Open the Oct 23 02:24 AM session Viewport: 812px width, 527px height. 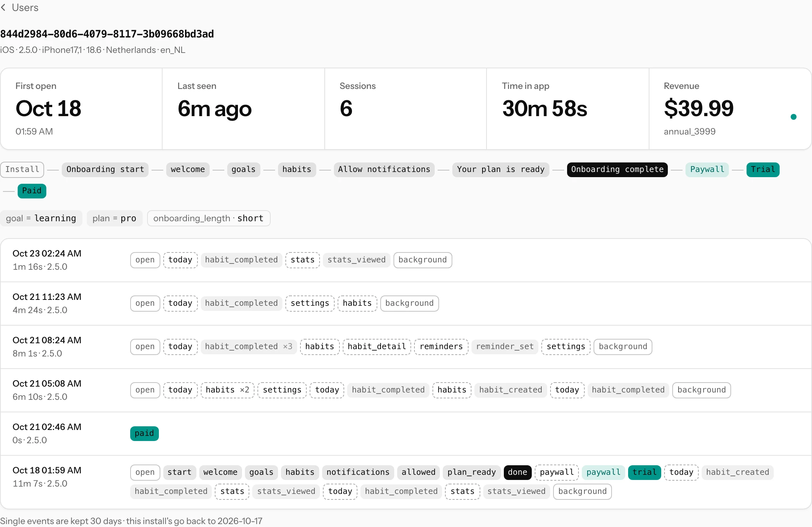(x=406, y=260)
